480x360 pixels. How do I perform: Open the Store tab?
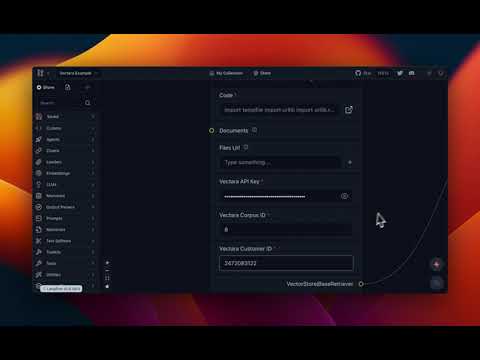[x=262, y=73]
